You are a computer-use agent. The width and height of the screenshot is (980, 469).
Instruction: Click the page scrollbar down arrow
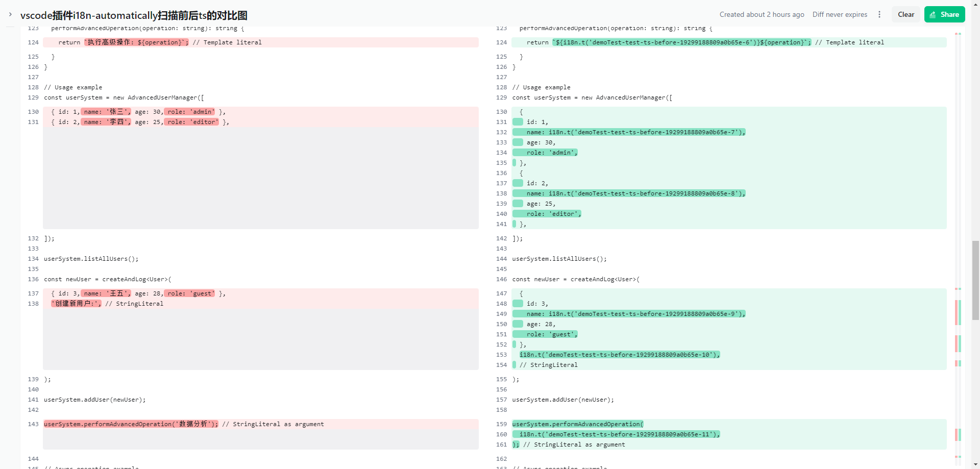coord(975,465)
